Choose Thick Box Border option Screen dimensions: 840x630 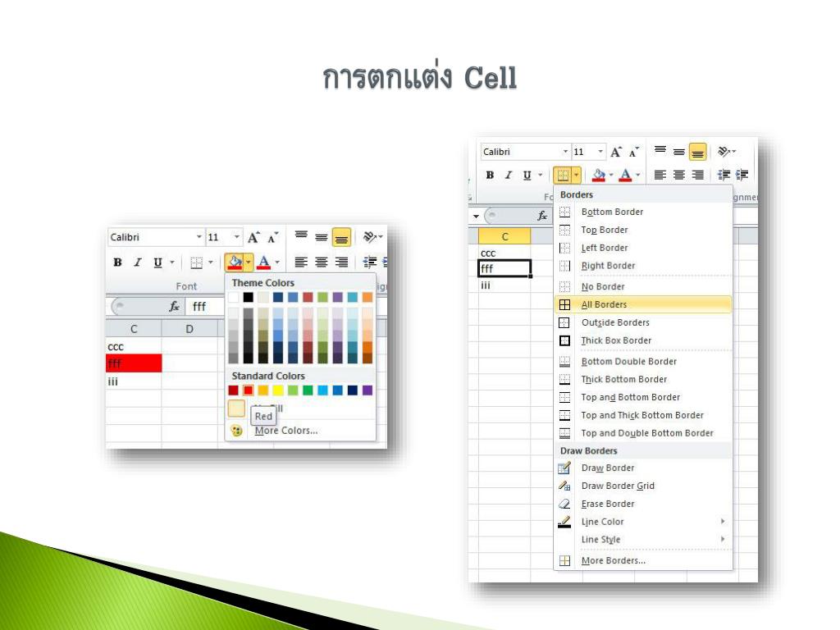tap(643, 340)
